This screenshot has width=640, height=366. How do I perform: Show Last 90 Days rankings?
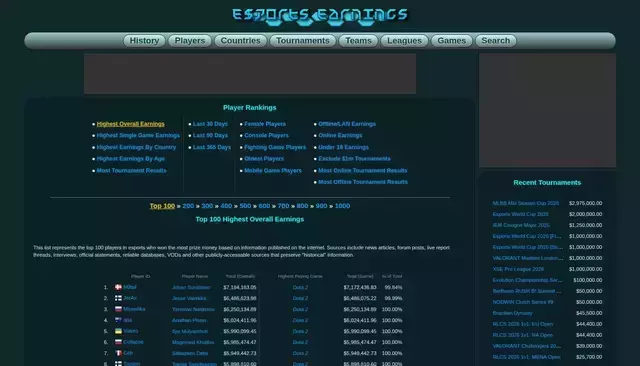210,135
